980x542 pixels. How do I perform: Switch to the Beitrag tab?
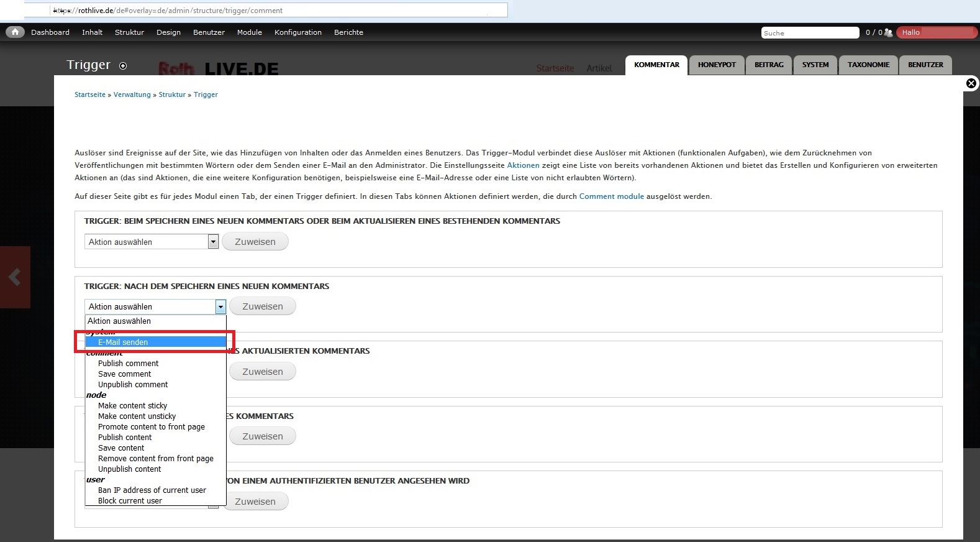(769, 65)
